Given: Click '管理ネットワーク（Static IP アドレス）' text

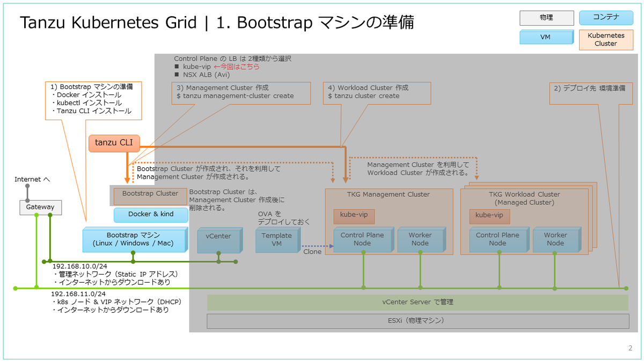Looking at the screenshot, I should click(x=118, y=274).
